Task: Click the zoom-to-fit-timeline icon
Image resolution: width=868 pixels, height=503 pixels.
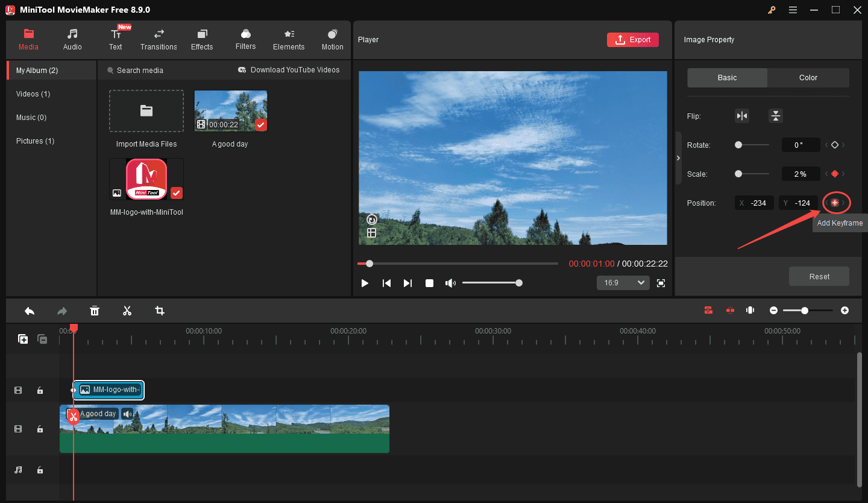Action: click(x=750, y=310)
